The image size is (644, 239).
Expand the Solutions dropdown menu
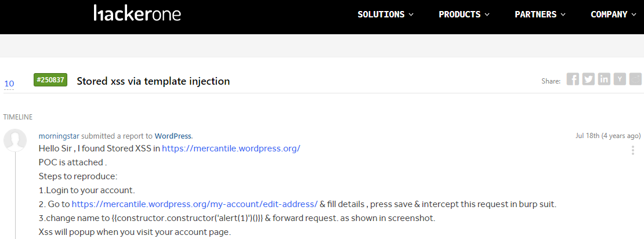tap(385, 15)
